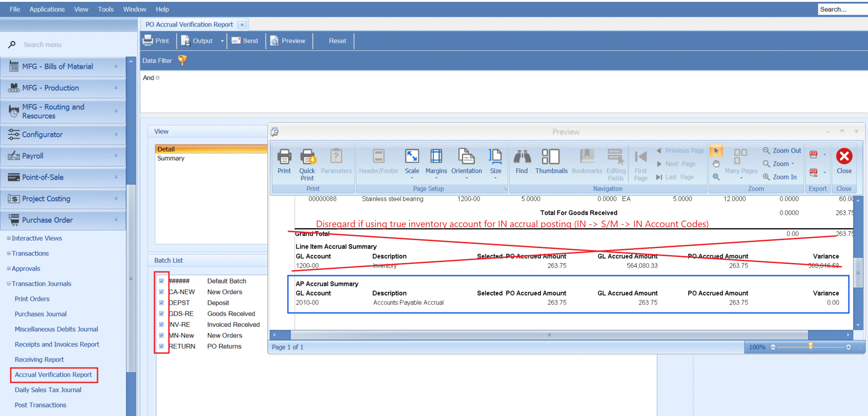868x416 pixels.
Task: Click the Reset button
Action: tap(337, 41)
